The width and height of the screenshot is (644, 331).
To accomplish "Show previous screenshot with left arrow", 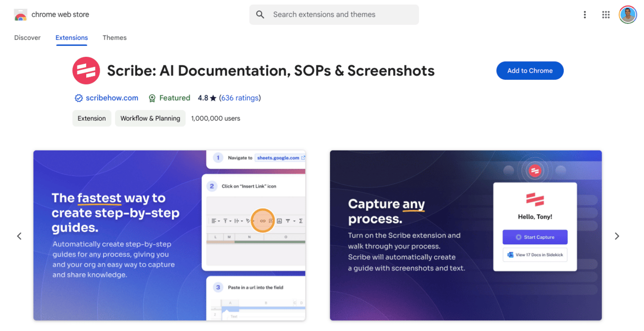I will click(19, 236).
